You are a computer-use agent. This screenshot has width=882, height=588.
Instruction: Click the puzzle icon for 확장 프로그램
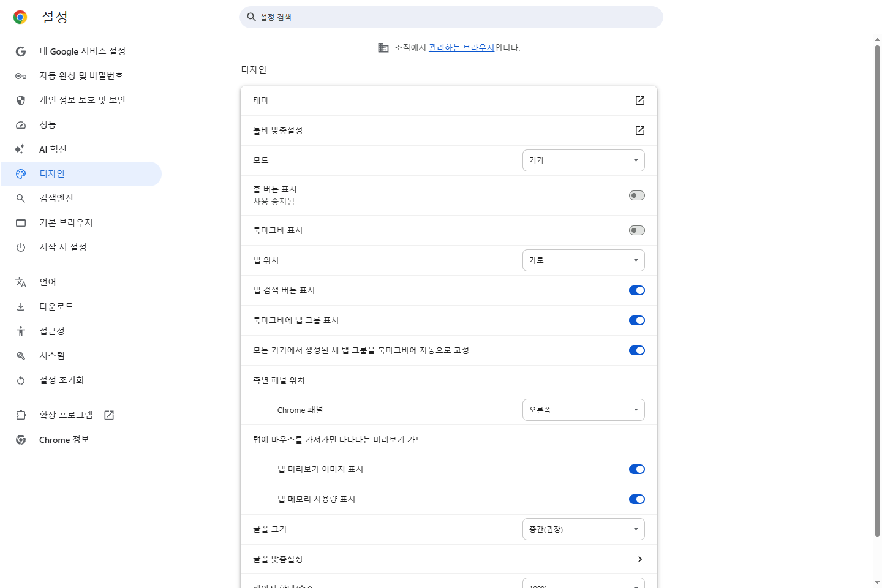[21, 415]
